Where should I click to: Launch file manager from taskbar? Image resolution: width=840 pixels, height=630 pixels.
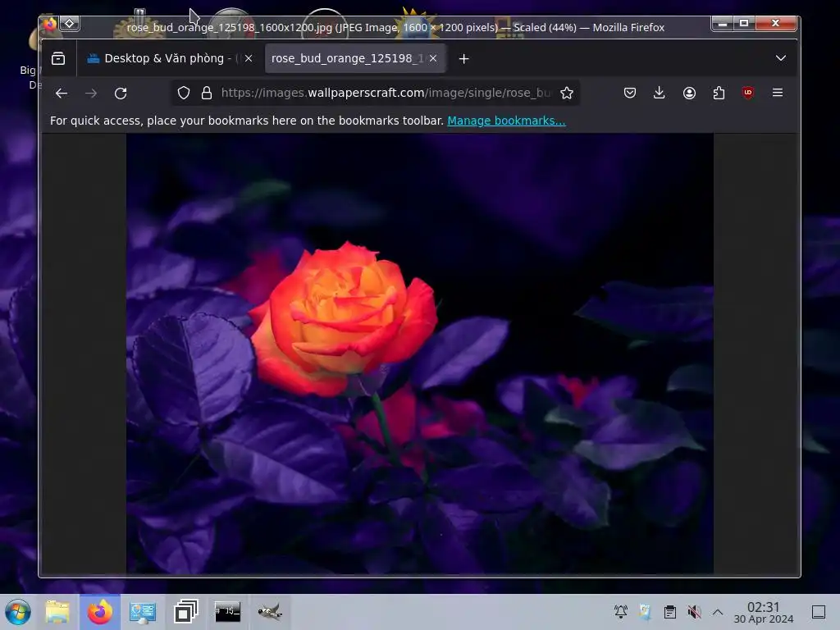(57, 612)
